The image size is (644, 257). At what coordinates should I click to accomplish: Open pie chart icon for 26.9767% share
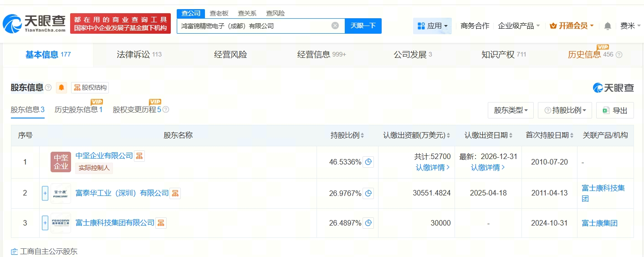coord(368,193)
